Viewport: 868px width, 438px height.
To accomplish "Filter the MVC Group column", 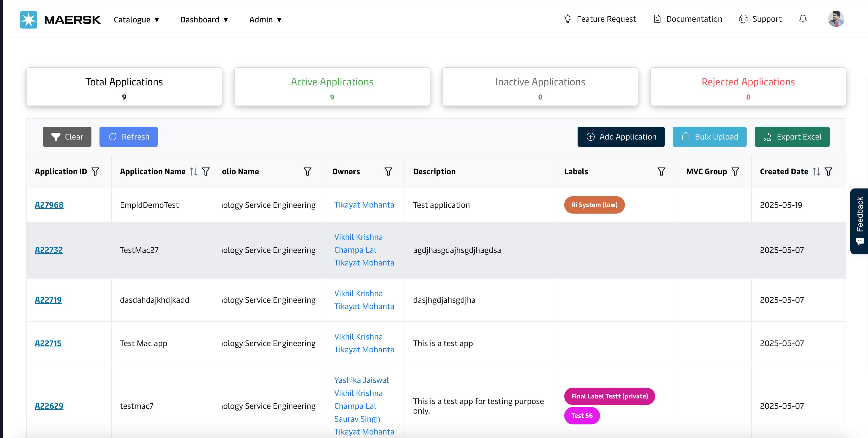I will pyautogui.click(x=735, y=172).
